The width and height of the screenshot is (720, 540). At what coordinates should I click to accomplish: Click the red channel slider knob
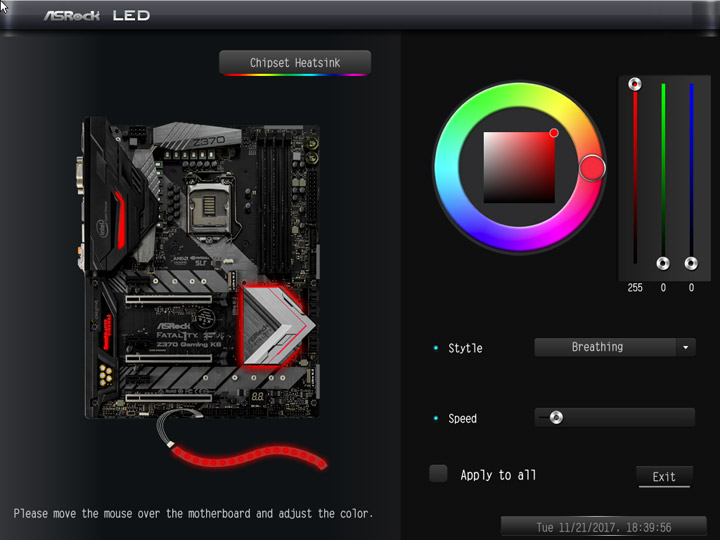pos(635,84)
